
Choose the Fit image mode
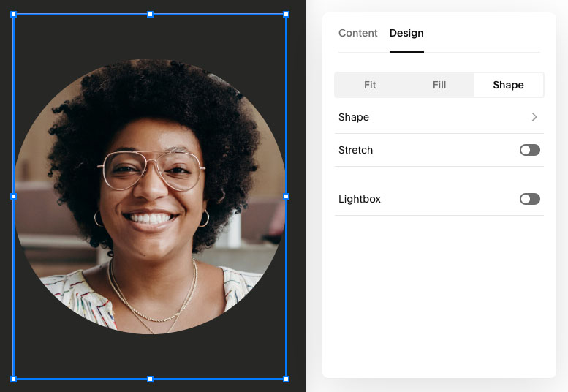370,85
